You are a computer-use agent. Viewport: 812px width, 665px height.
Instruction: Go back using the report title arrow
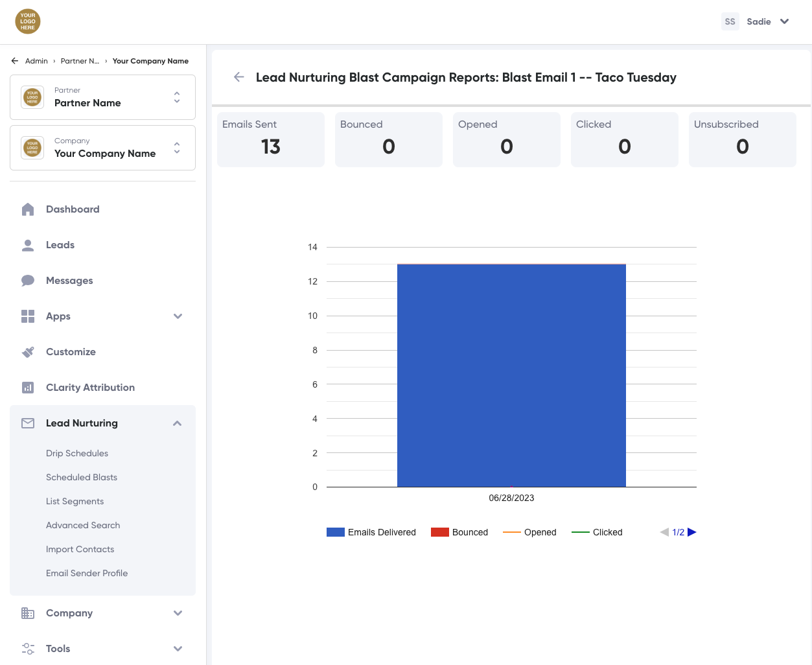point(239,77)
